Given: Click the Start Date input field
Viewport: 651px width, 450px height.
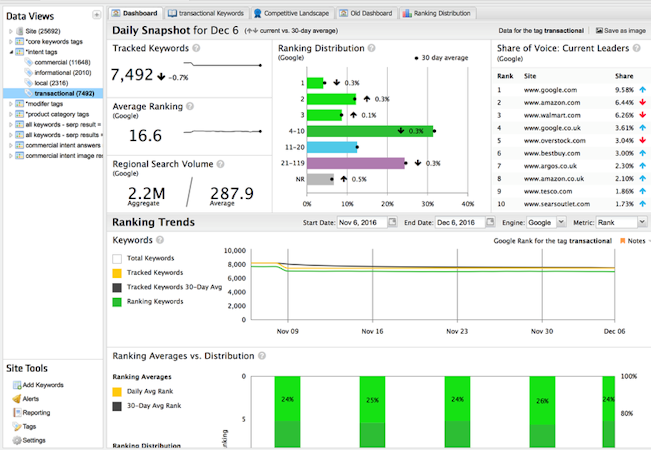Looking at the screenshot, I should [362, 223].
